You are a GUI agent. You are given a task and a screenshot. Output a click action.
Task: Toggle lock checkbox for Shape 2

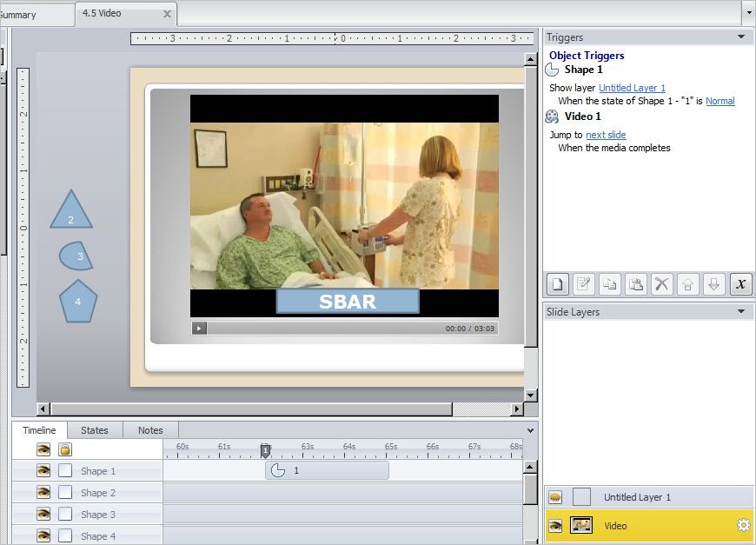click(x=65, y=493)
